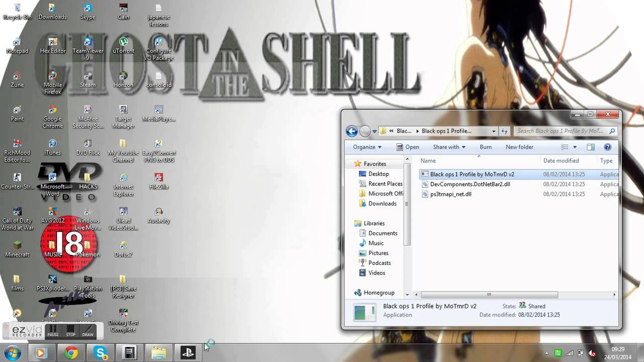Open Explorer help question mark icon
Image resolution: width=644 pixels, height=362 pixels.
click(607, 147)
